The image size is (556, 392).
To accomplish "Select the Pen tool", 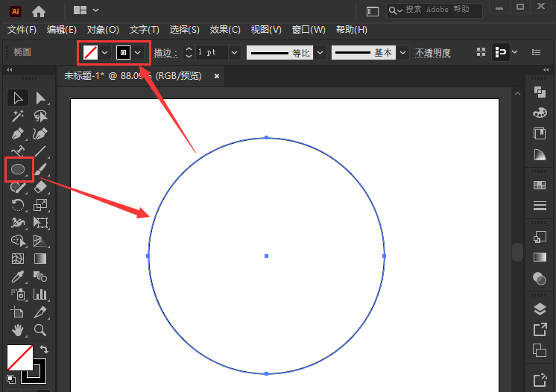I will pos(18,134).
